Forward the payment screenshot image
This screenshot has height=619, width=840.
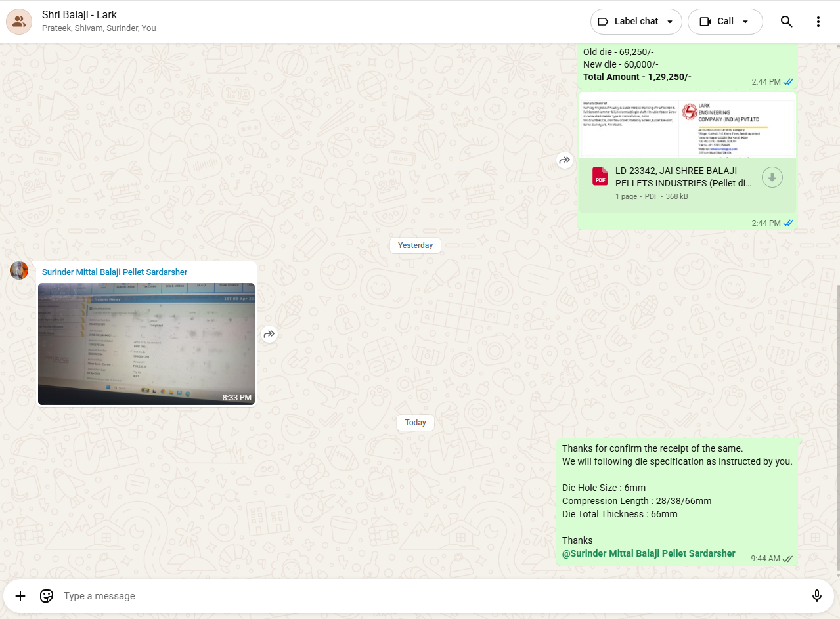point(269,335)
